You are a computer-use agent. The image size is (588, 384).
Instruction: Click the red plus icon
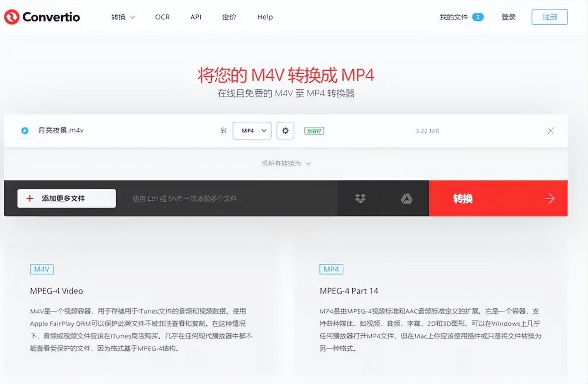30,198
